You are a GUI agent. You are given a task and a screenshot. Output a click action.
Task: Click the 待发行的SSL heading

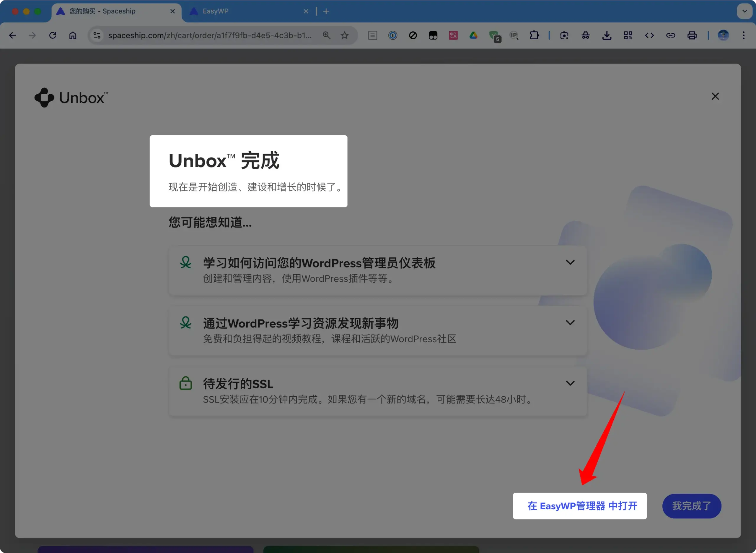click(x=238, y=384)
